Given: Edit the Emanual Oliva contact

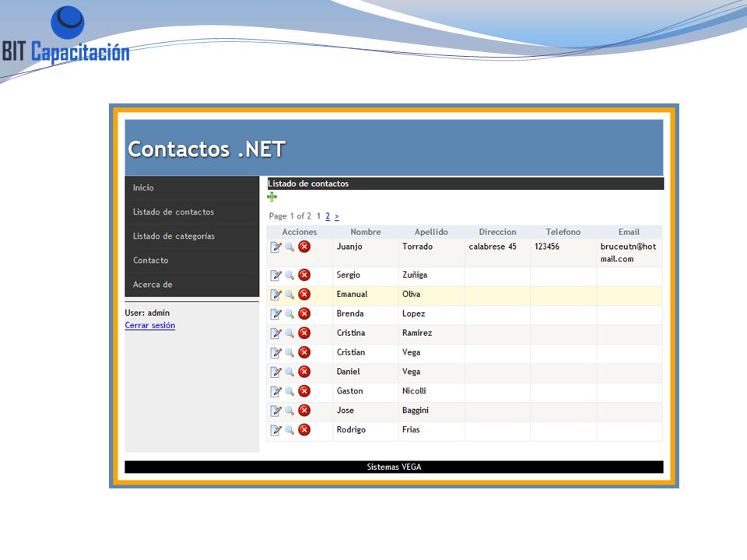Looking at the screenshot, I should coord(275,295).
